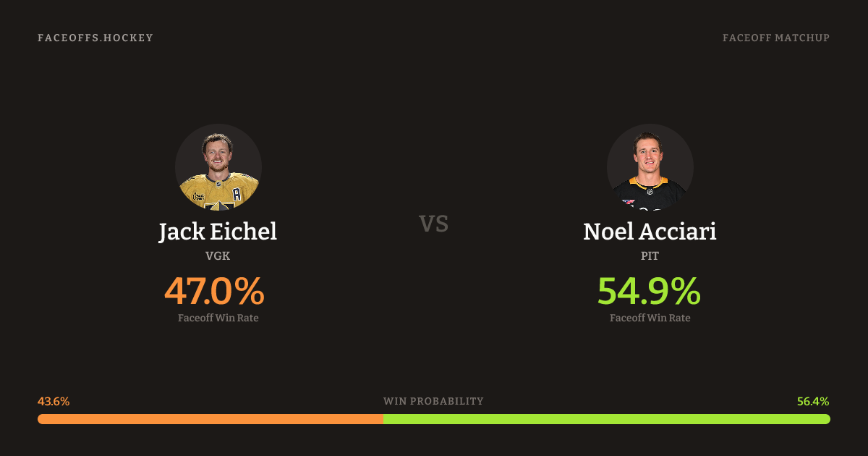
Task: Click the 43.6% win probability value
Action: click(54, 401)
